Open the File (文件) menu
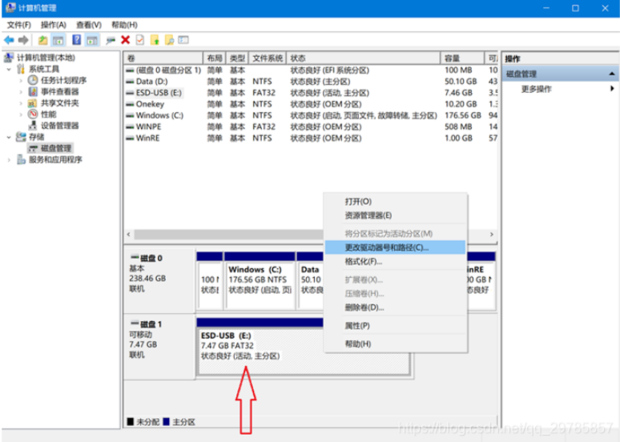 coord(19,25)
